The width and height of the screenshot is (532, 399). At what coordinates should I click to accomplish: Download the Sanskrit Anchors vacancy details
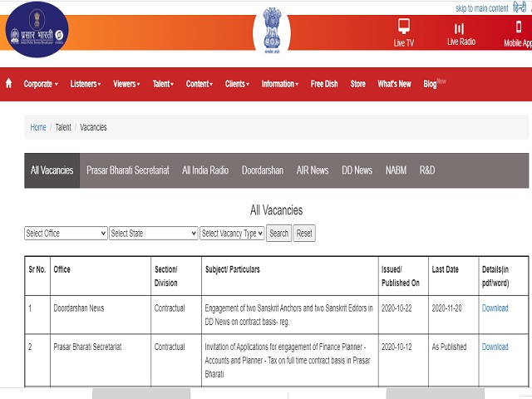tap(495, 308)
